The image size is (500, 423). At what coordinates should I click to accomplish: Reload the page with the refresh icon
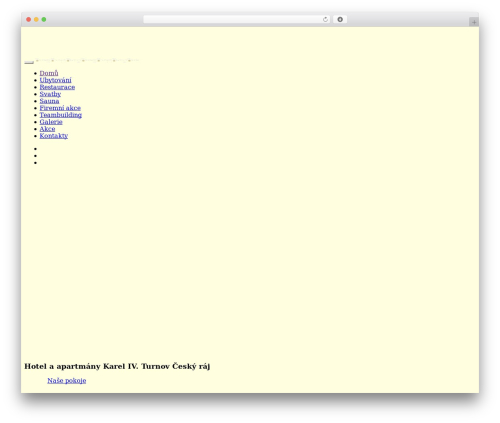tap(325, 19)
